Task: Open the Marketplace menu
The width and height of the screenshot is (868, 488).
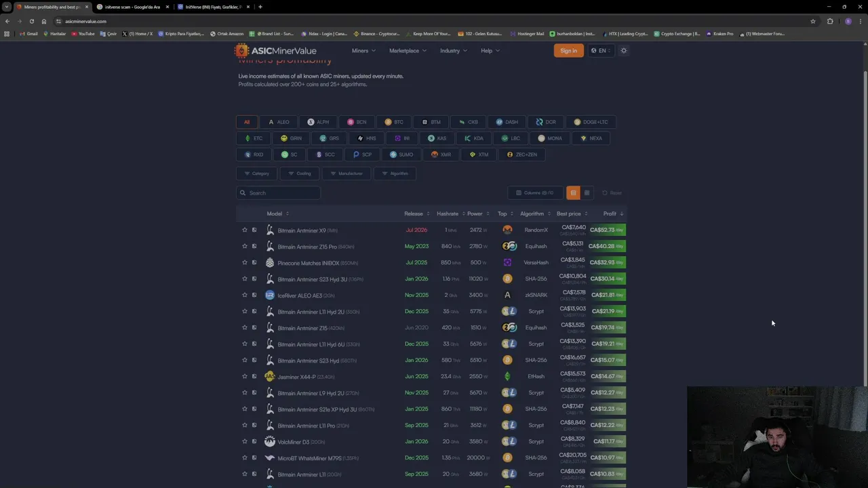Action: point(408,51)
